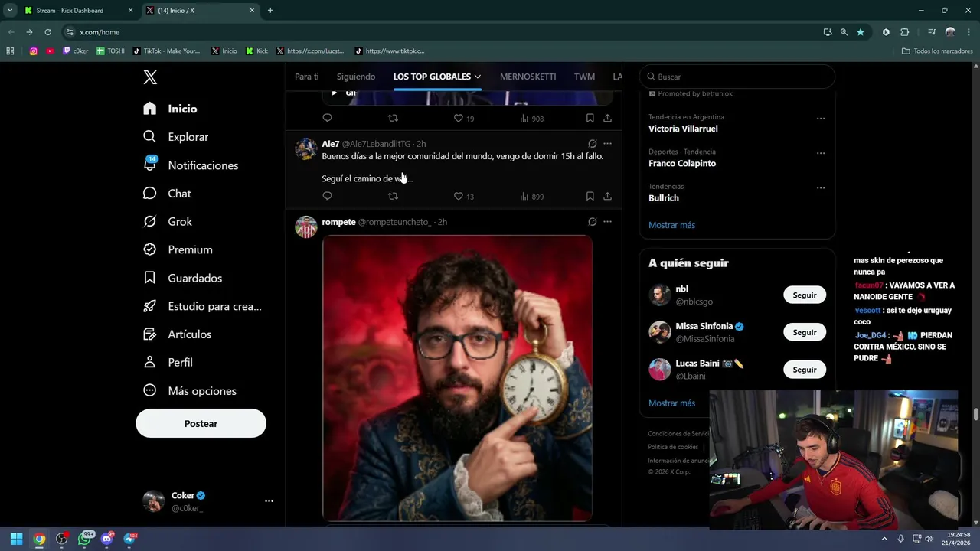Open Telegram from taskbar
Image resolution: width=980 pixels, height=551 pixels.
click(129, 539)
